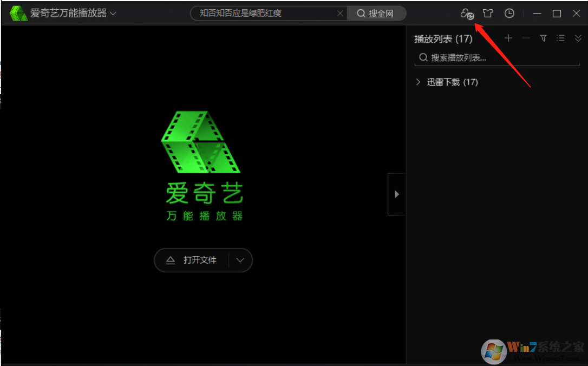Screen dimensions: 588x366
Task: Click the 打开文件 button
Action: [x=192, y=260]
